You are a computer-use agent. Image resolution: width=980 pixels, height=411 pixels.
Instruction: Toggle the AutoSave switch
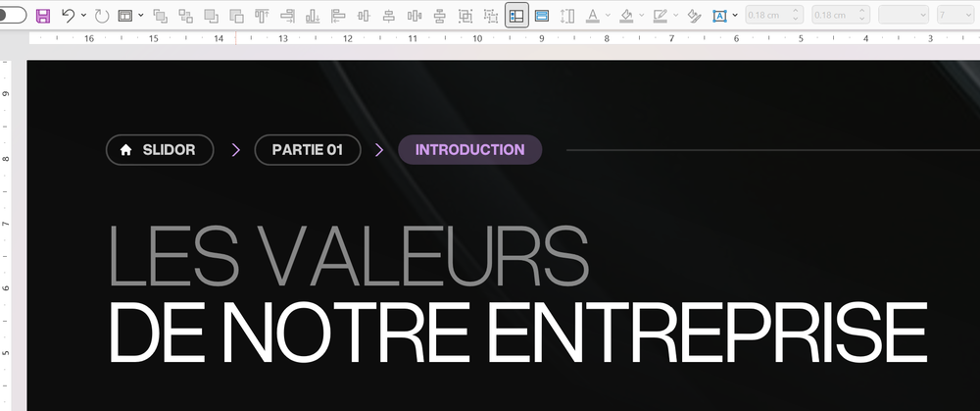(11, 15)
